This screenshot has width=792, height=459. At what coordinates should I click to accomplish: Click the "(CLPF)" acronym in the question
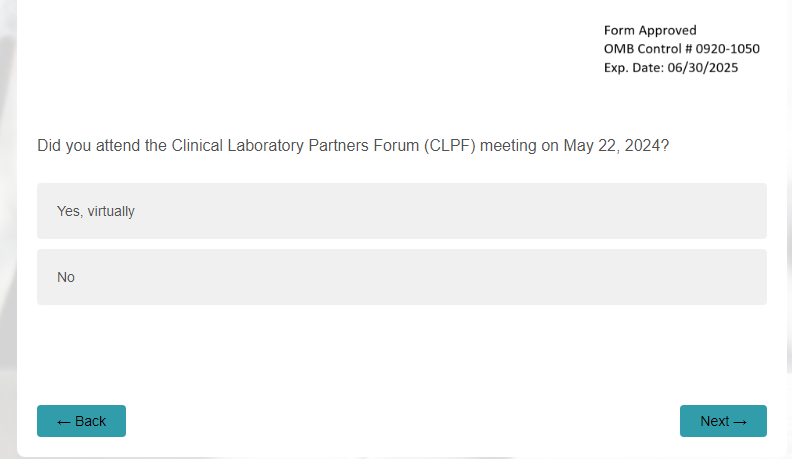coord(450,146)
